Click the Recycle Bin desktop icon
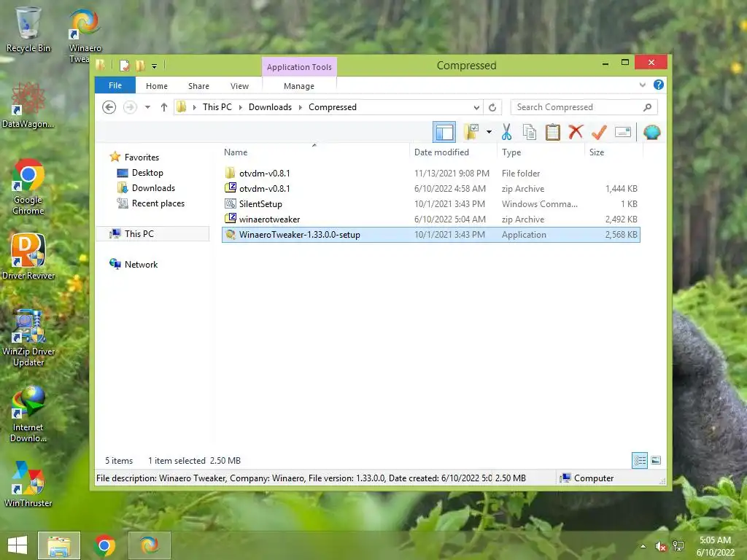747x560 pixels. (28, 29)
